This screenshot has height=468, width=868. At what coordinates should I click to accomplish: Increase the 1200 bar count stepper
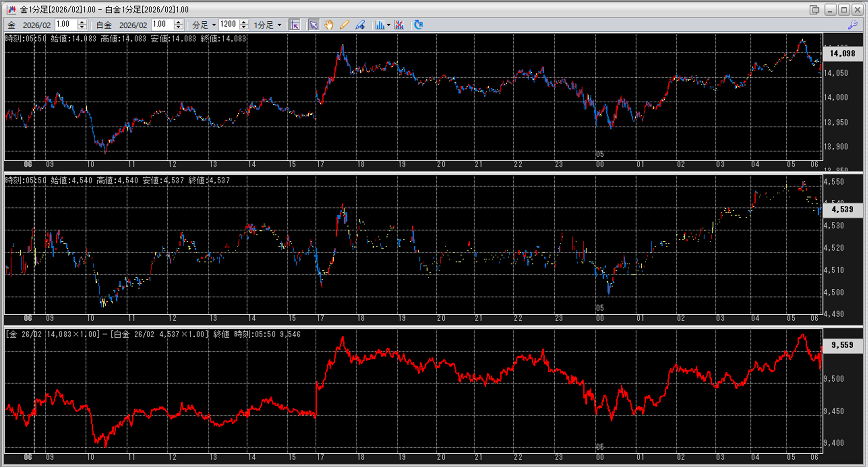(x=244, y=22)
